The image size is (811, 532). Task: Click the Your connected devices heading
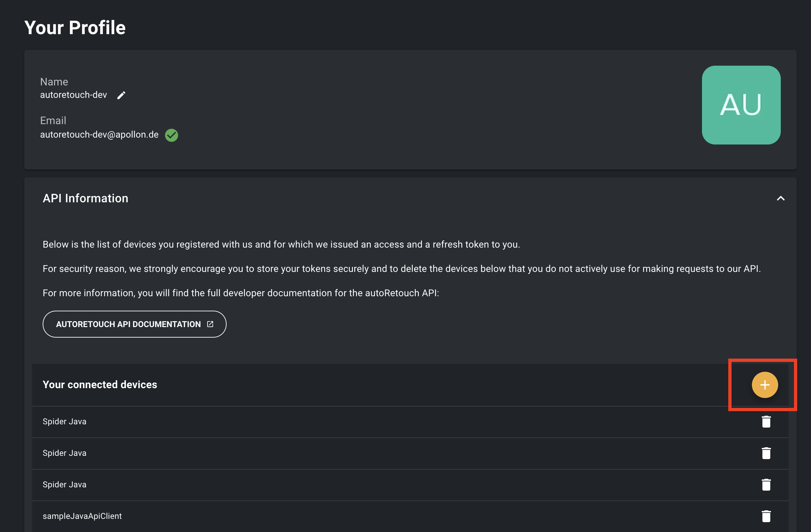pos(100,385)
